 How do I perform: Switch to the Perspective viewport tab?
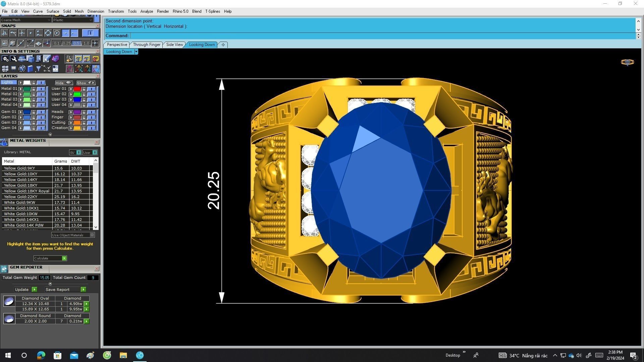(x=117, y=45)
